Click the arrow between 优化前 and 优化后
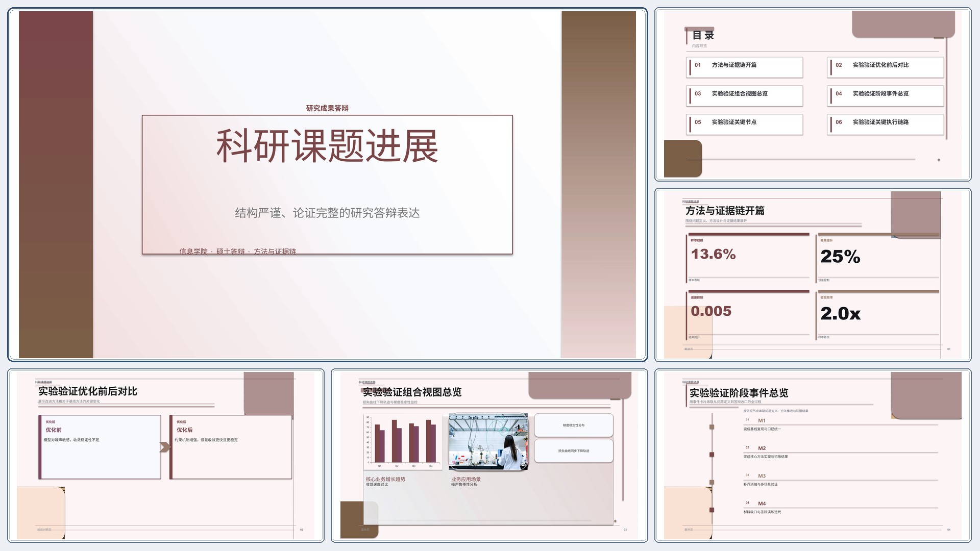 point(165,447)
